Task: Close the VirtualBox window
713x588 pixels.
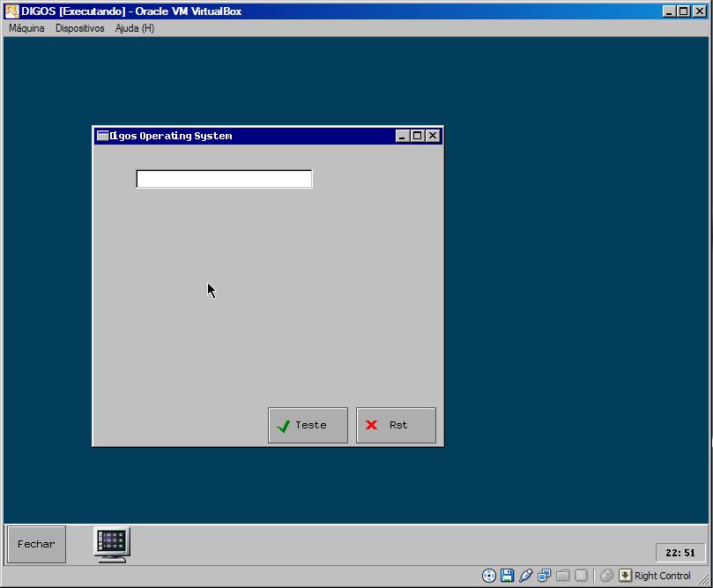Action: 699,11
